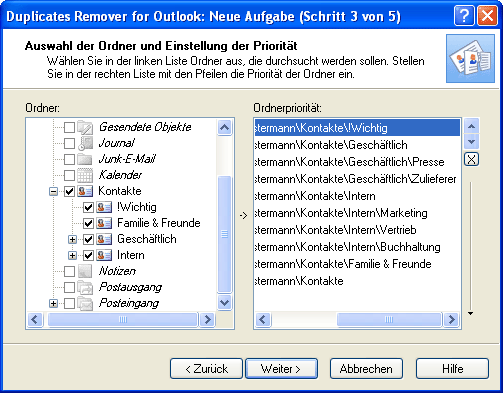Viewport: 503px width, 393px height.
Task: Check the Notizen checkbox
Action: click(x=69, y=271)
